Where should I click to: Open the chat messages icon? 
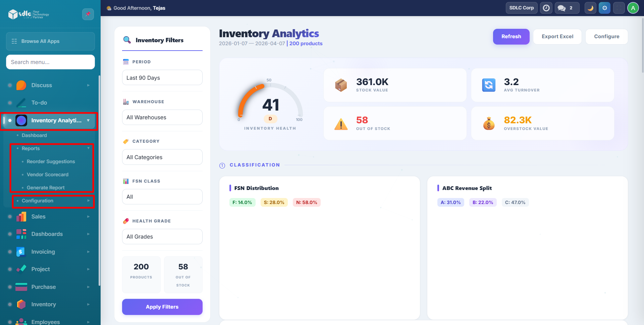coord(562,8)
